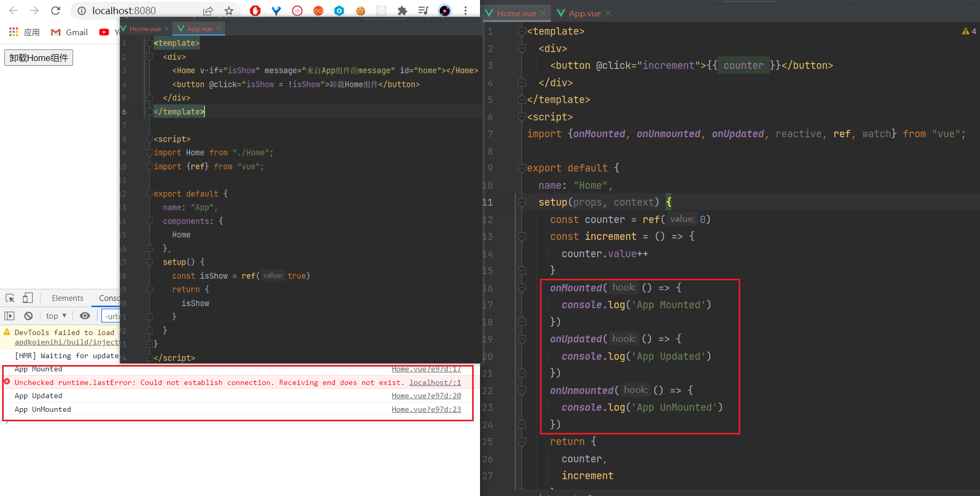Screen dimensions: 980x496
Task: Select App.vue tab in the right editor
Action: coord(585,13)
